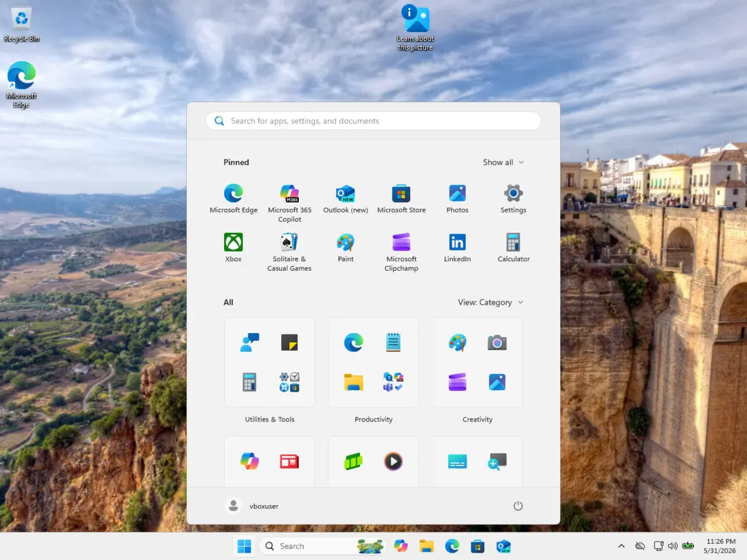Viewport: 747px width, 560px height.
Task: Open Microsoft Edge from the Pinned section
Action: click(x=234, y=199)
